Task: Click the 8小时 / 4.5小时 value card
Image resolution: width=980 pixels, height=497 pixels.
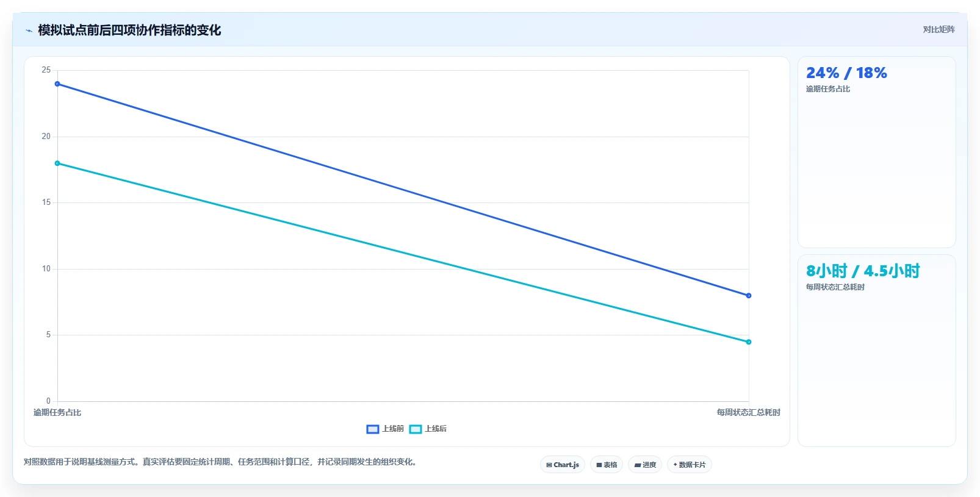Action: (877, 351)
